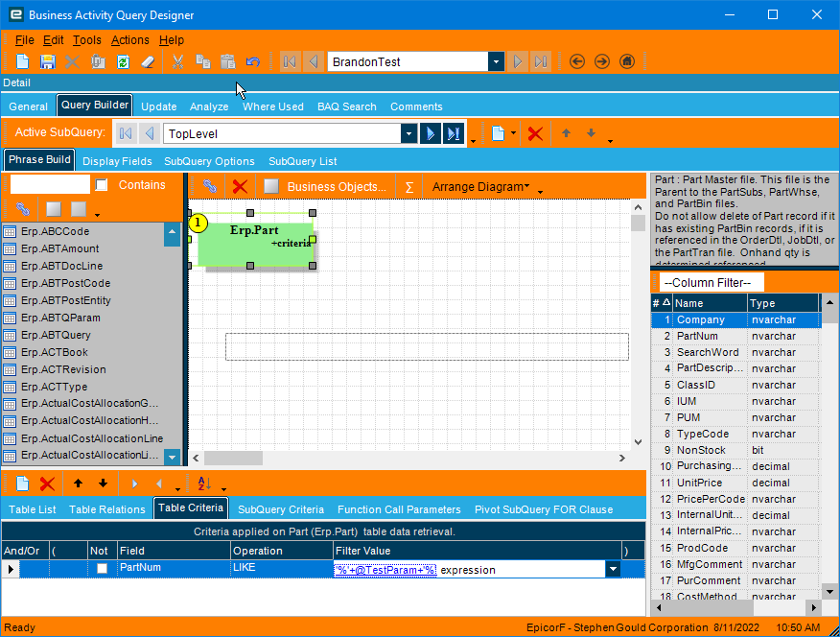
Task: Click the diagram vertical scrollbar thumb
Action: (638, 223)
